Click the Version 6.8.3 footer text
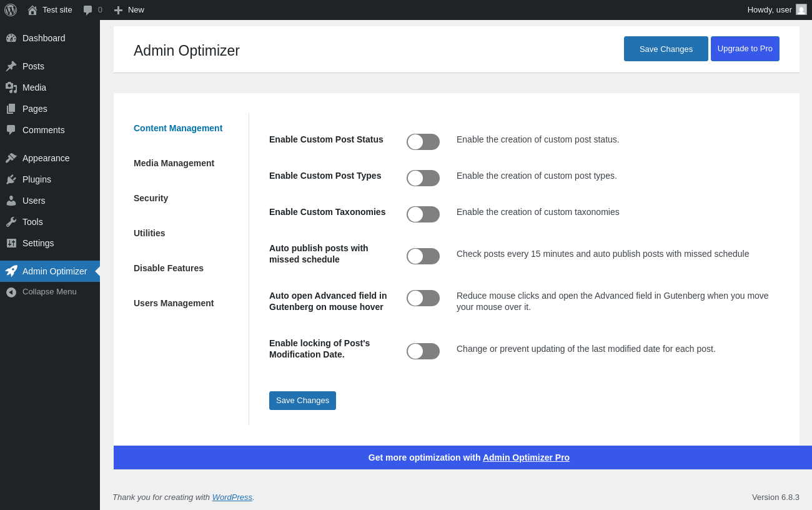 (776, 497)
